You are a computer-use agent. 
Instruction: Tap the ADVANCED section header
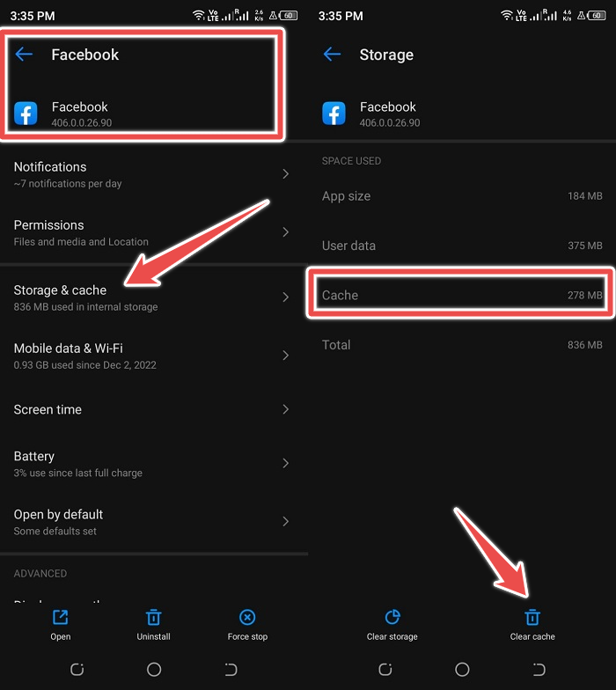click(x=40, y=574)
